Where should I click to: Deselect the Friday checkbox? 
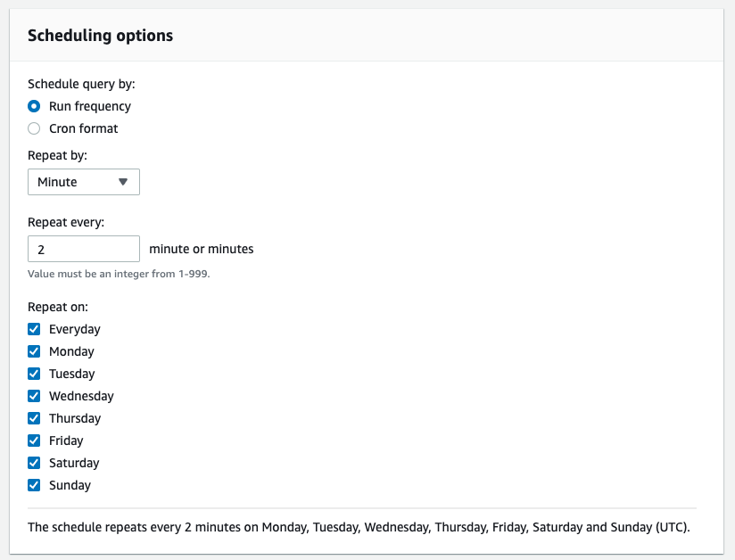point(34,441)
